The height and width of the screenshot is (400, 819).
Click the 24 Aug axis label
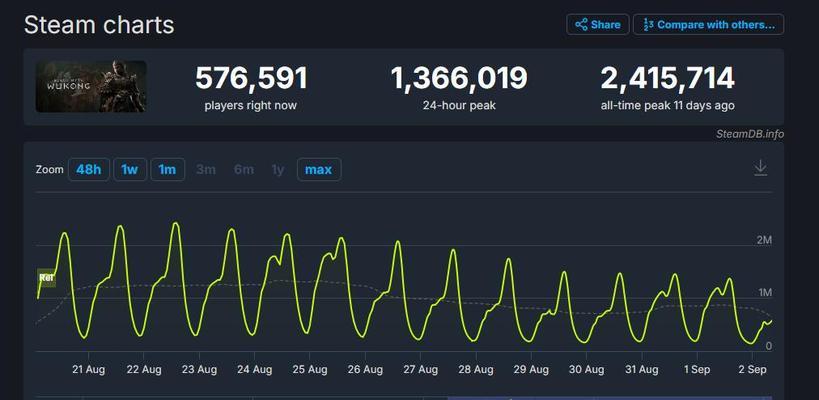254,370
